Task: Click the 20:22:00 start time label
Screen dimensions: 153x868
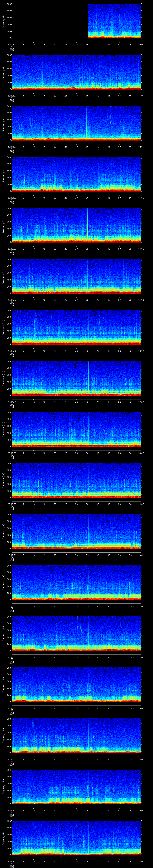Action: click(12, 708)
